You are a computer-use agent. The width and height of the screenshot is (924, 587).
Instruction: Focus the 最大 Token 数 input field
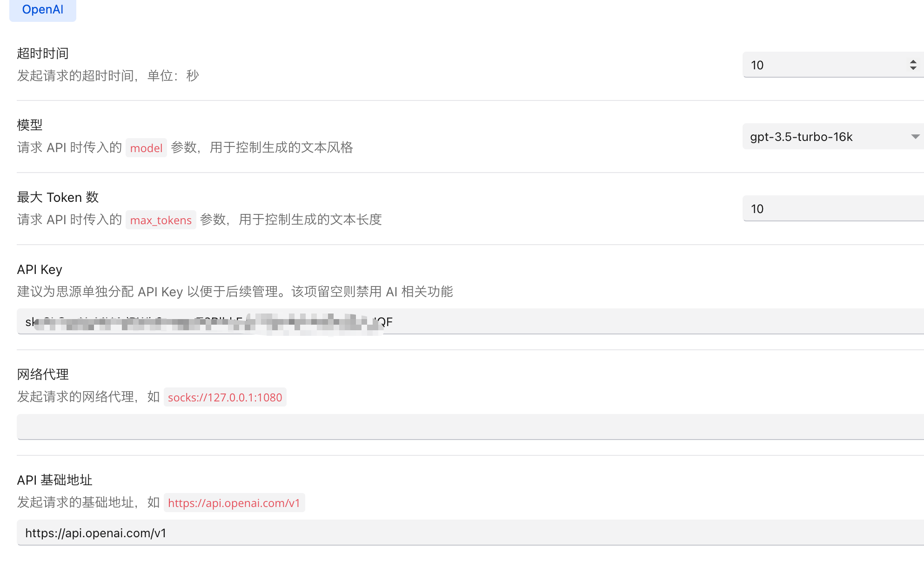pyautogui.click(x=814, y=208)
